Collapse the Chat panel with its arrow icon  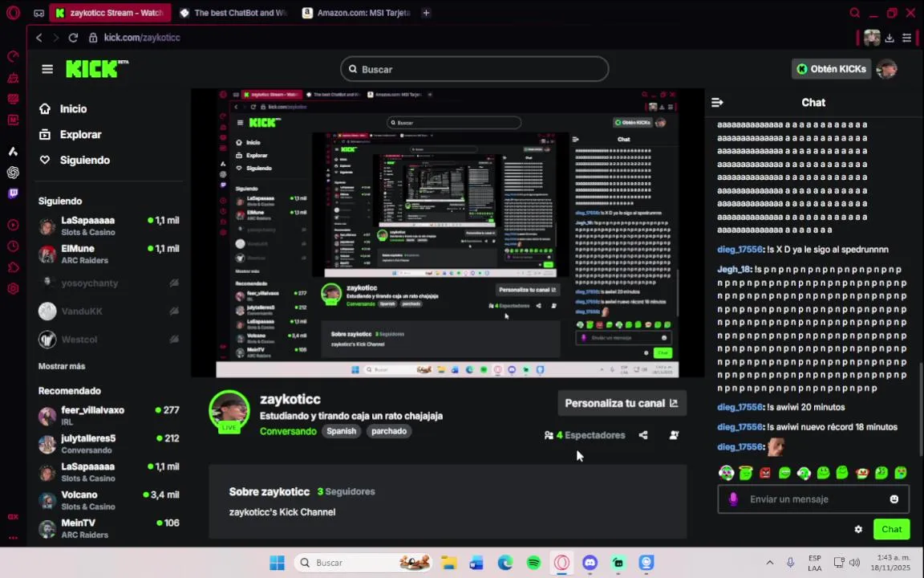tap(717, 103)
